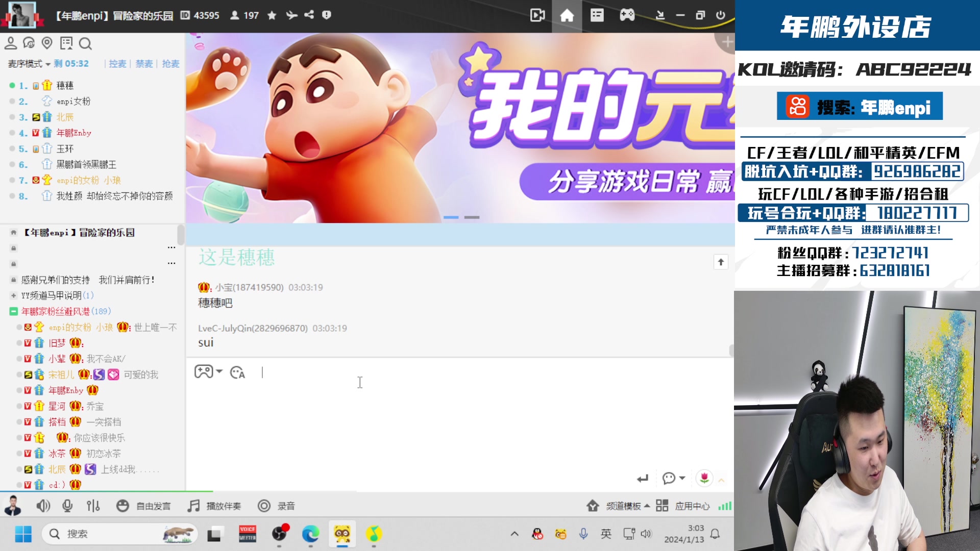The height and width of the screenshot is (551, 980).
Task: Click mic queue user 年鹏Enby
Action: coord(73,133)
